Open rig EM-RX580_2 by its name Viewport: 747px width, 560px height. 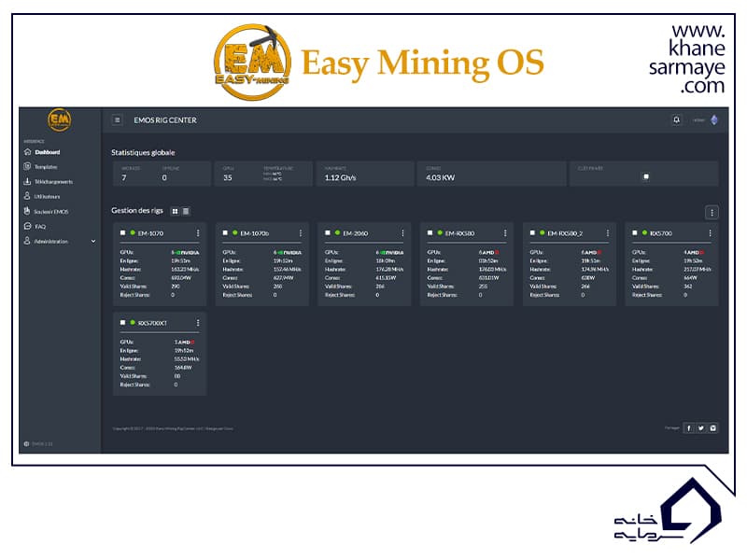click(565, 233)
